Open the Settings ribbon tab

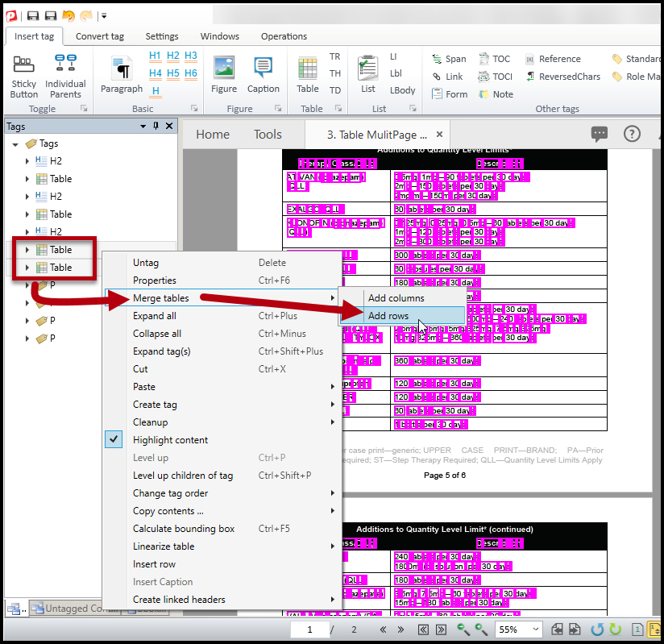pos(162,36)
